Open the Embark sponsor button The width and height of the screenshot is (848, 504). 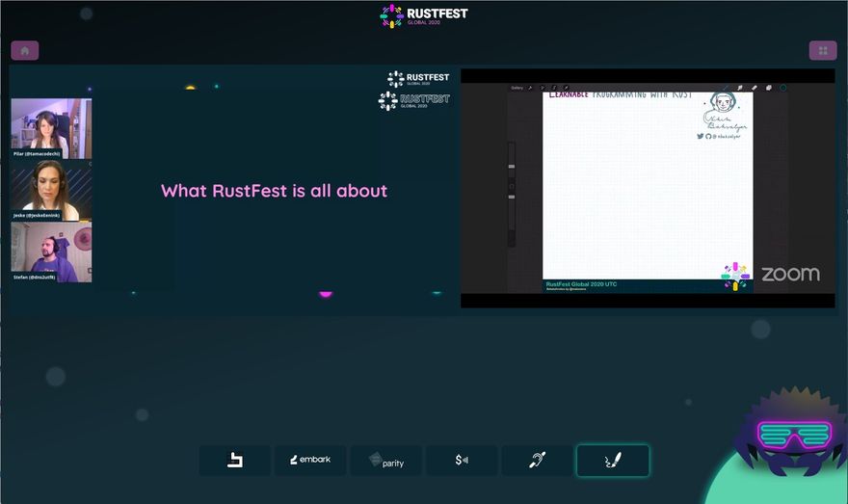point(309,460)
